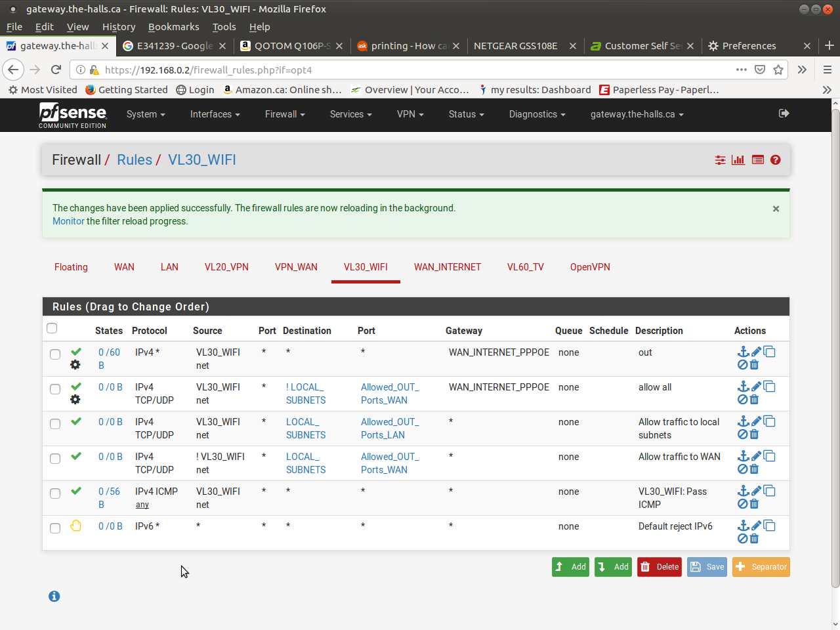Check the 'allow all' rule checkbox
Viewport: 840px width, 630px height.
tap(55, 389)
